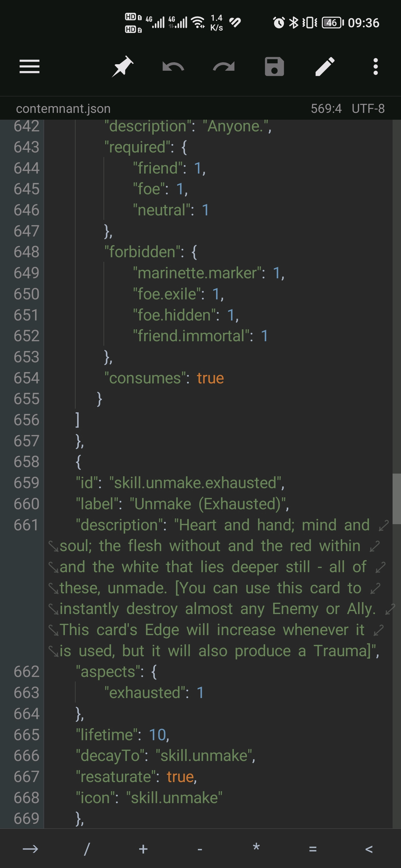Tap the pin icon in toolbar
This screenshot has height=868, width=401.
point(122,66)
